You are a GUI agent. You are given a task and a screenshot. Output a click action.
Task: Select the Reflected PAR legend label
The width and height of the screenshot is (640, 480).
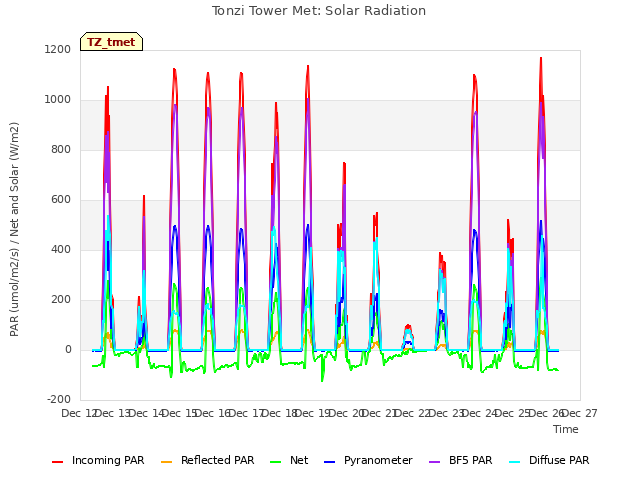(x=218, y=460)
